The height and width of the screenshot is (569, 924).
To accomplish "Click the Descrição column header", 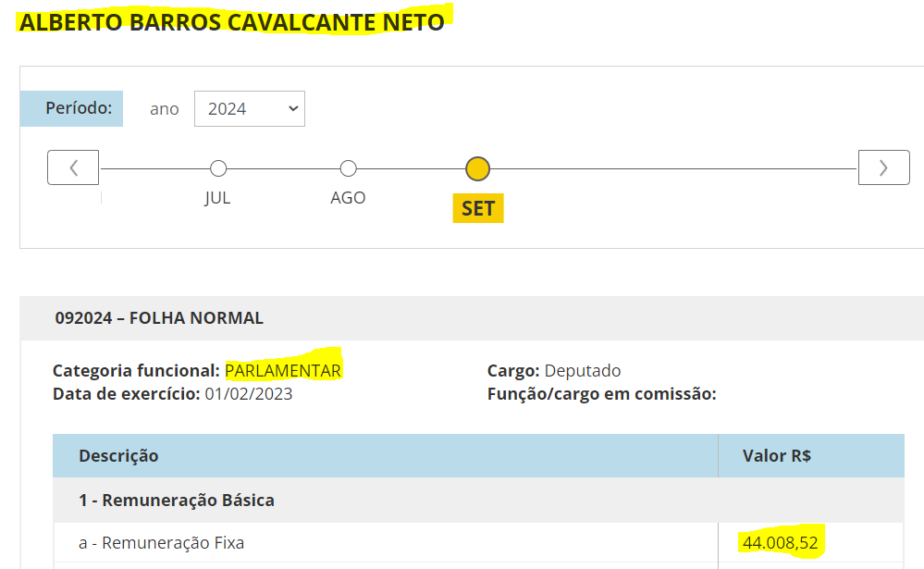I will (118, 455).
